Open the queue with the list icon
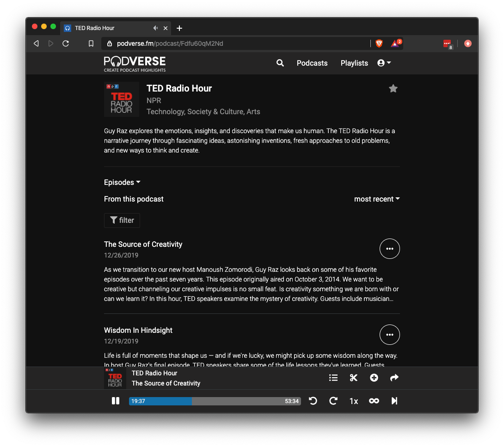Viewport: 504px width, 447px height. pos(333,378)
